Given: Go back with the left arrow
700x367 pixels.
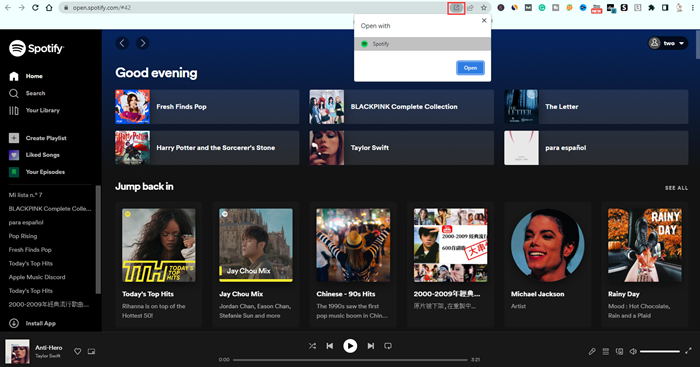Looking at the screenshot, I should pyautogui.click(x=122, y=43).
